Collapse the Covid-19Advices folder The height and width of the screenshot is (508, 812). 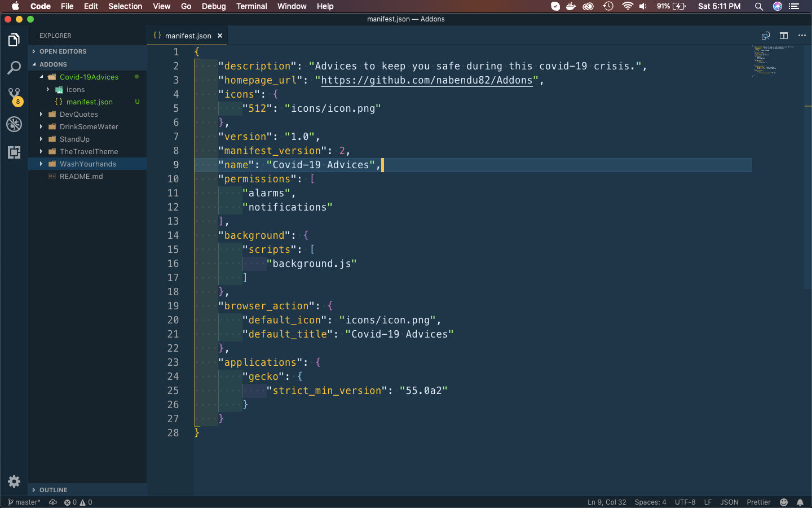pos(41,77)
